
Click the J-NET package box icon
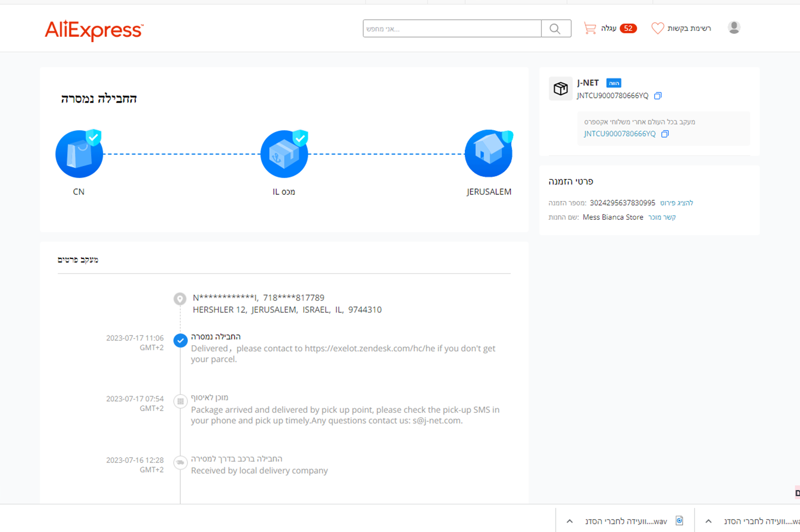[x=560, y=88]
